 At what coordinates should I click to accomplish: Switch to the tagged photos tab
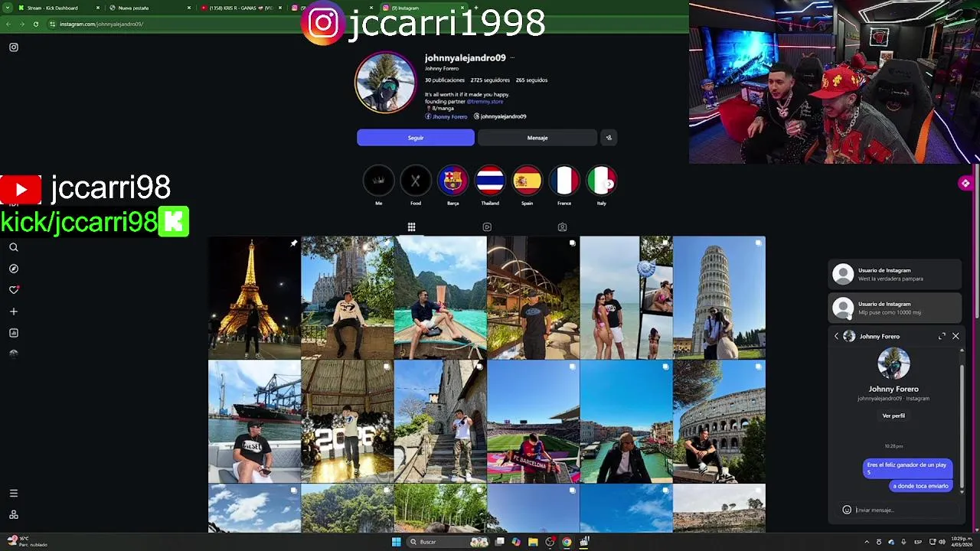[562, 227]
